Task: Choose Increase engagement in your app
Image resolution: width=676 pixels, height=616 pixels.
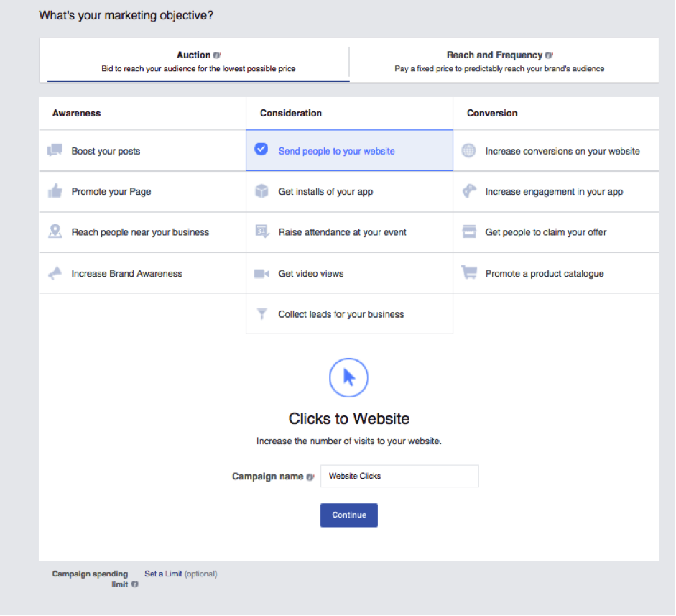Action: coord(553,192)
